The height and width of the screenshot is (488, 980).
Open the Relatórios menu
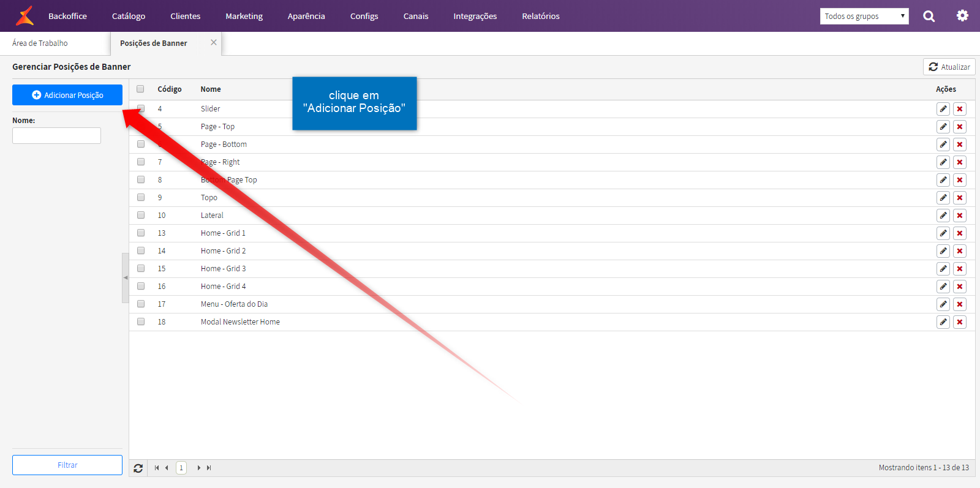[541, 16]
